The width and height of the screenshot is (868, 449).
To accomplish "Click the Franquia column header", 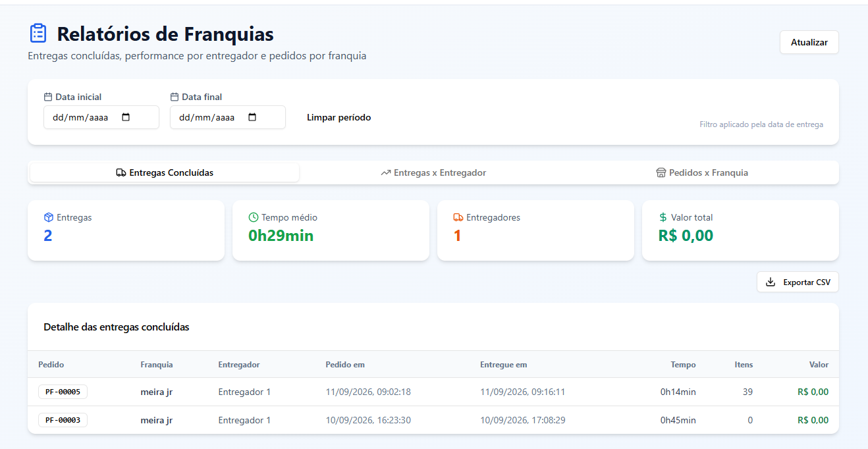I will (x=157, y=365).
